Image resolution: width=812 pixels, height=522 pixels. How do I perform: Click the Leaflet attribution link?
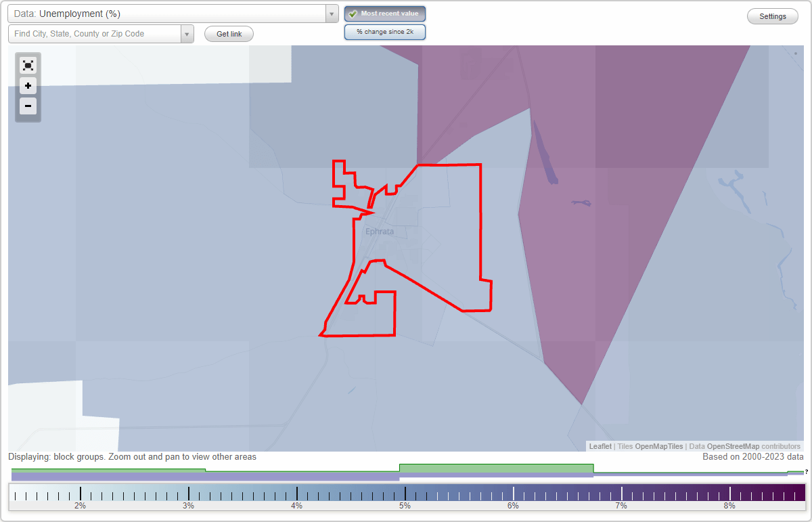(600, 446)
